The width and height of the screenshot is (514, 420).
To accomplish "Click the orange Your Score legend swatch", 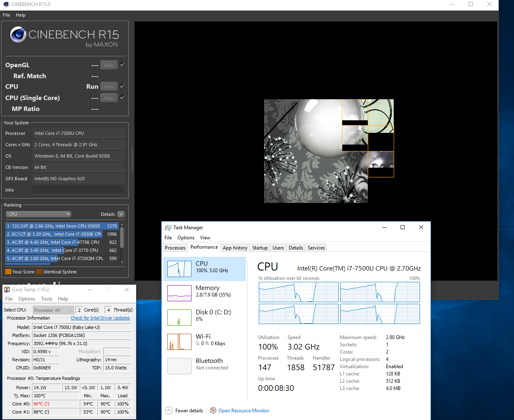I will [x=8, y=272].
